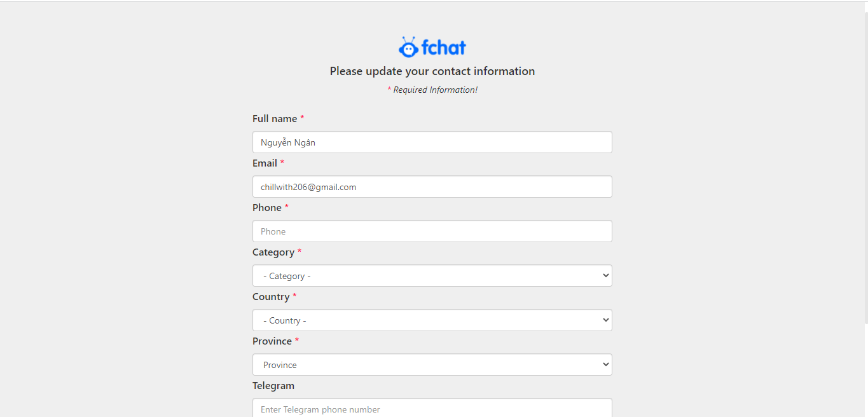Focus the empty Phone input field
868x417 pixels.
pos(432,231)
